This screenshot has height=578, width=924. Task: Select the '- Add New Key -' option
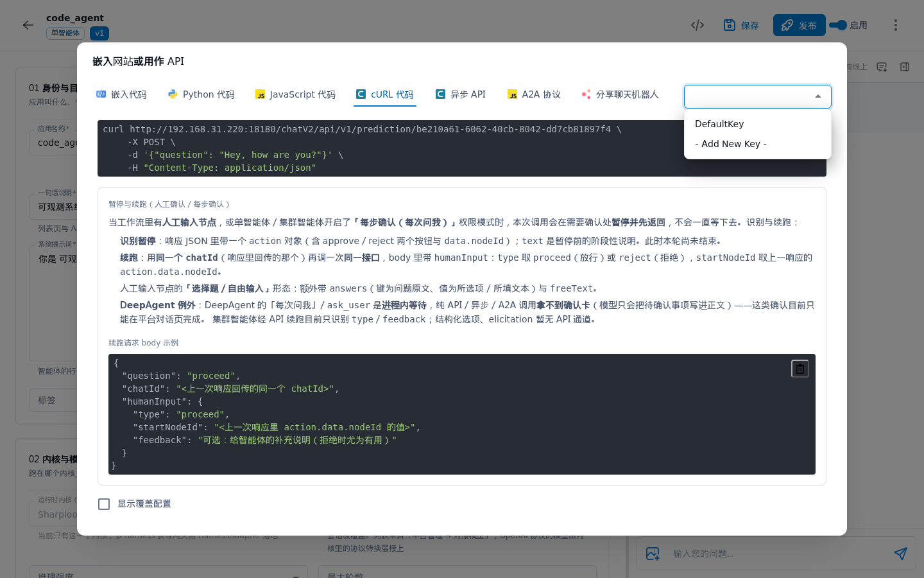pos(758,144)
